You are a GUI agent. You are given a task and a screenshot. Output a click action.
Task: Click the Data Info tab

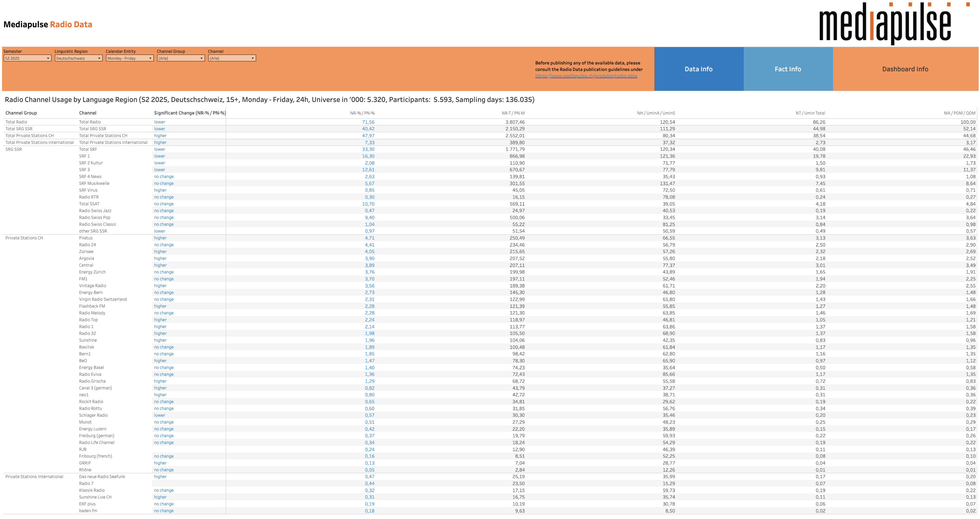[x=698, y=69]
